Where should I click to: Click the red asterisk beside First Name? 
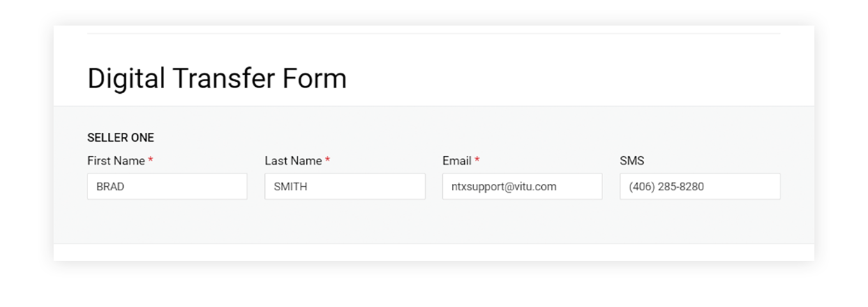point(151,160)
